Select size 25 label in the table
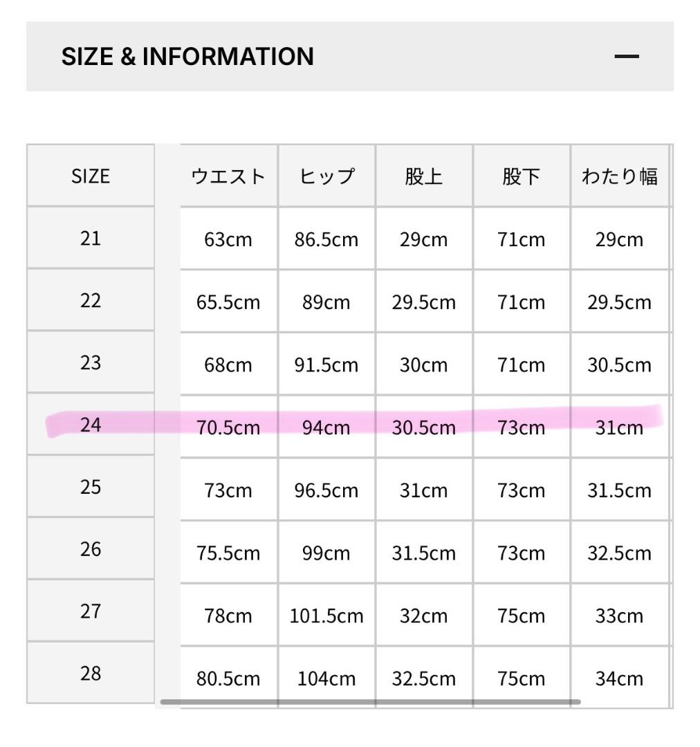Viewport: 700px width, 747px height. coord(90,488)
